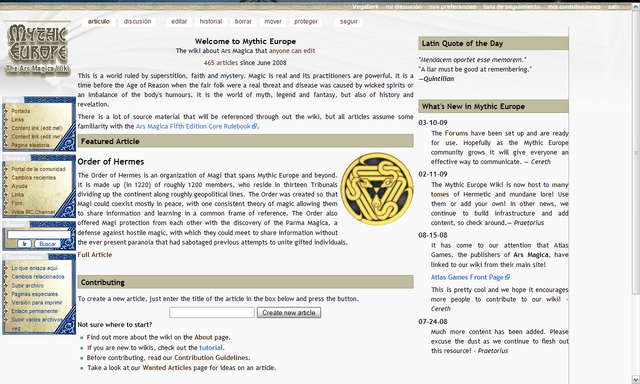Image resolution: width=640 pixels, height=384 pixels.
Task: Open the discusión tab
Action: [x=137, y=21]
